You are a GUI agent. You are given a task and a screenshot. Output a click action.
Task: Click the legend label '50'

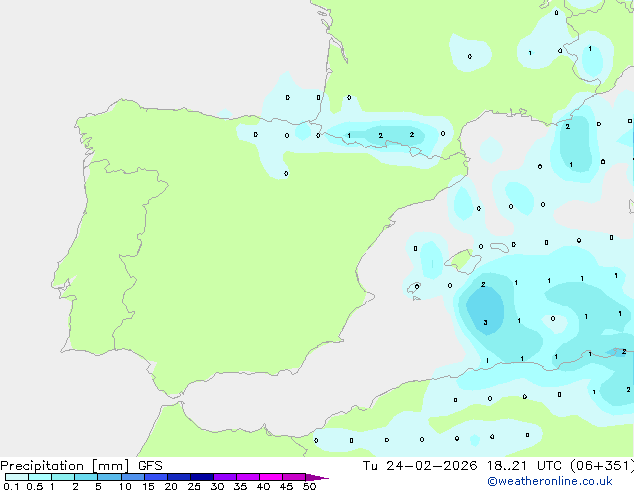(x=309, y=486)
